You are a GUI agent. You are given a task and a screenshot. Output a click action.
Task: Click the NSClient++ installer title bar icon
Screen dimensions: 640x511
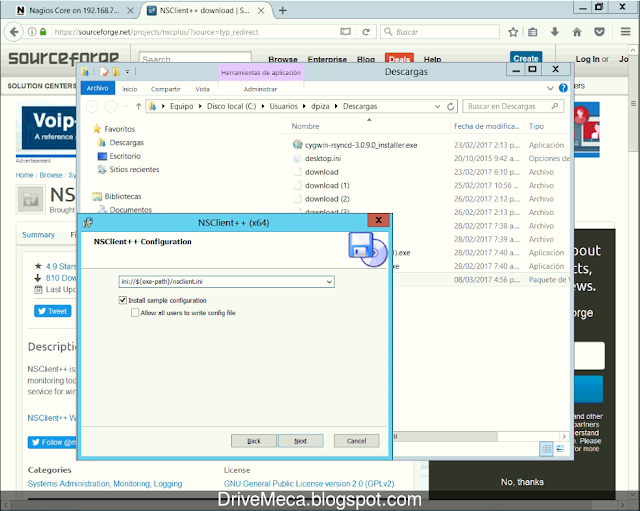click(88, 222)
